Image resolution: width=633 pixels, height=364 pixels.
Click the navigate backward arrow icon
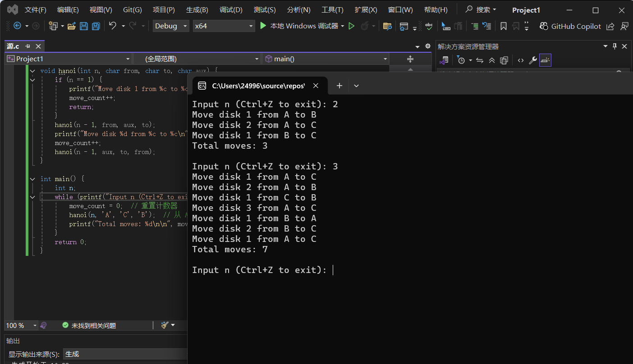click(x=18, y=26)
